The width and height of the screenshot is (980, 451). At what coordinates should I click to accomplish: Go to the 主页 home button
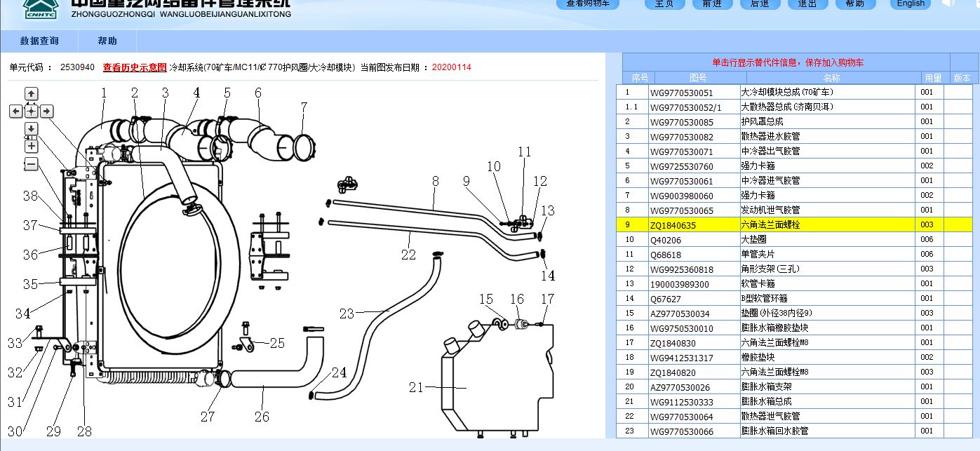664,4
